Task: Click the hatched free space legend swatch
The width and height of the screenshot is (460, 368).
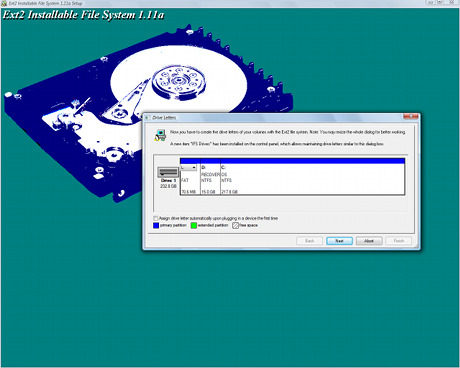Action: point(235,225)
